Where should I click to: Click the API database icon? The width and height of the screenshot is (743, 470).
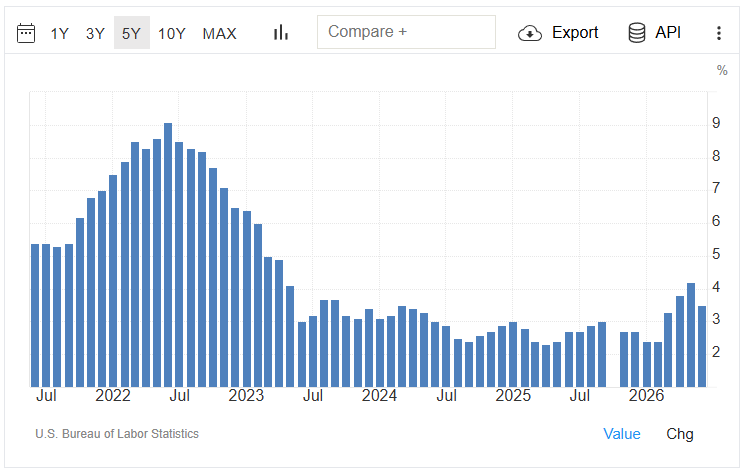637,33
